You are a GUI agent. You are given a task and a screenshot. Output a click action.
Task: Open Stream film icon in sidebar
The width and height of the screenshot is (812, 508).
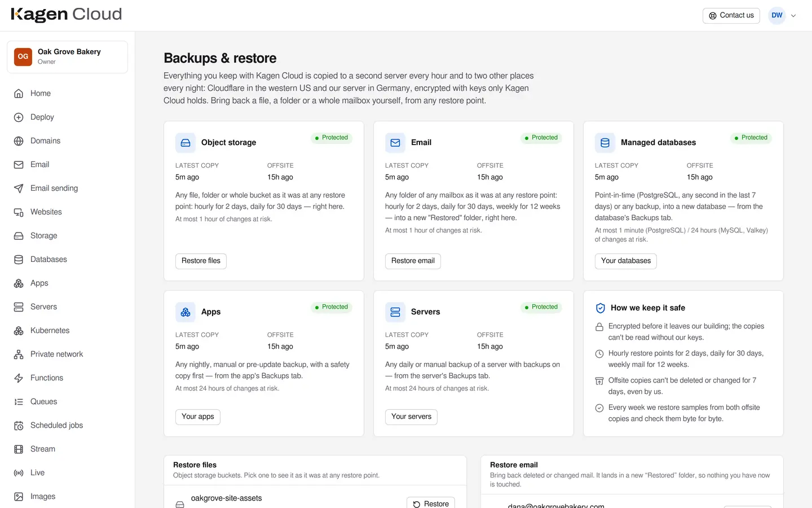[x=19, y=449]
